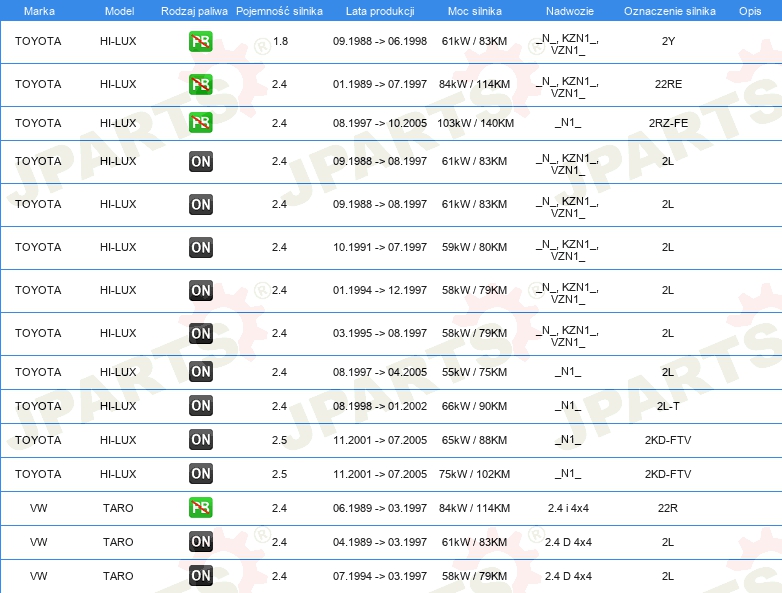
Task: Select the 1.8 engine capacity cell
Action: click(280, 41)
